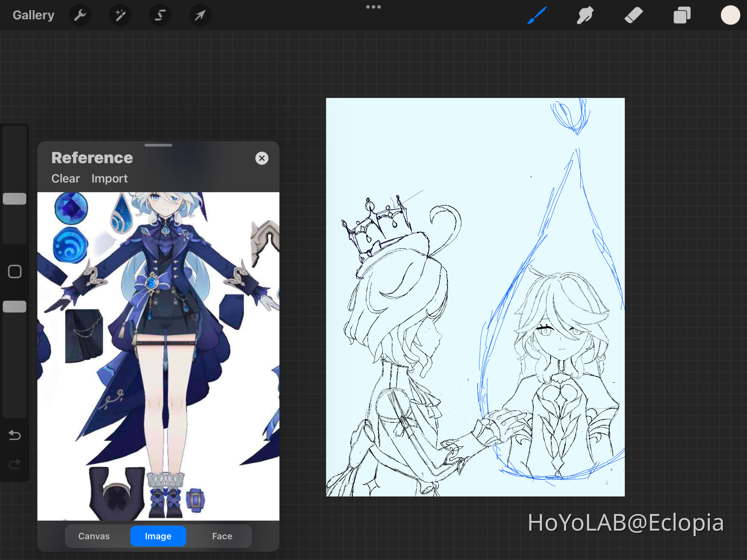747x560 pixels.
Task: Switch to the Face tab in Reference window
Action: (222, 536)
